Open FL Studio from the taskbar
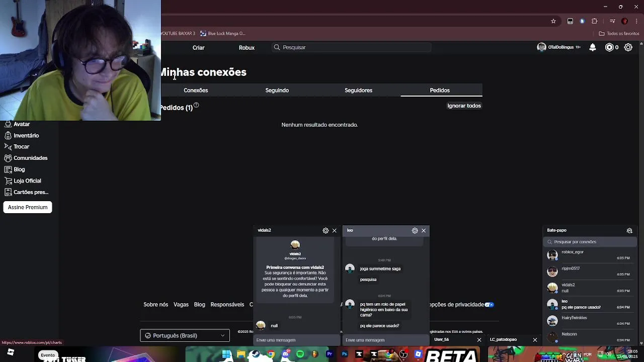Viewport: 644px width, 362px height. tap(315, 354)
